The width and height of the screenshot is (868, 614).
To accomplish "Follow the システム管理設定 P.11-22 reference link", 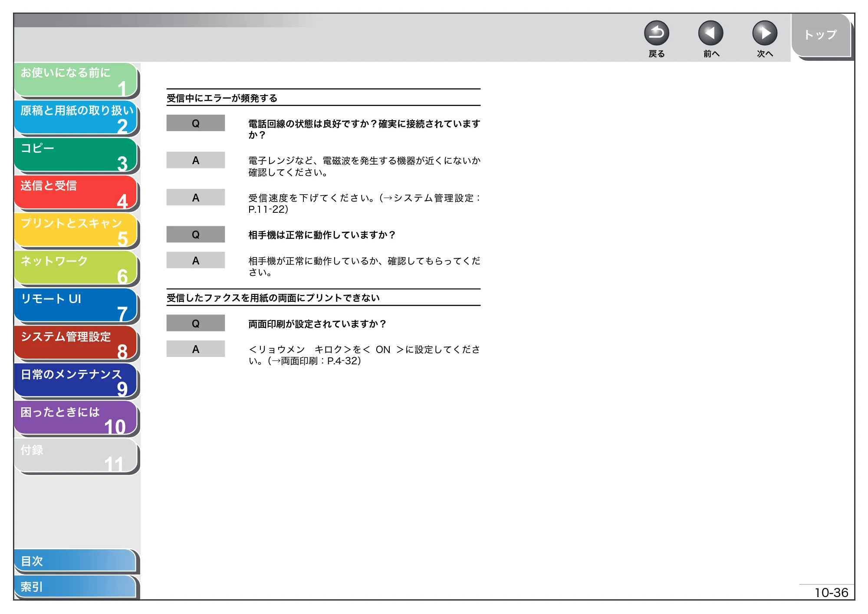I will pos(364,204).
